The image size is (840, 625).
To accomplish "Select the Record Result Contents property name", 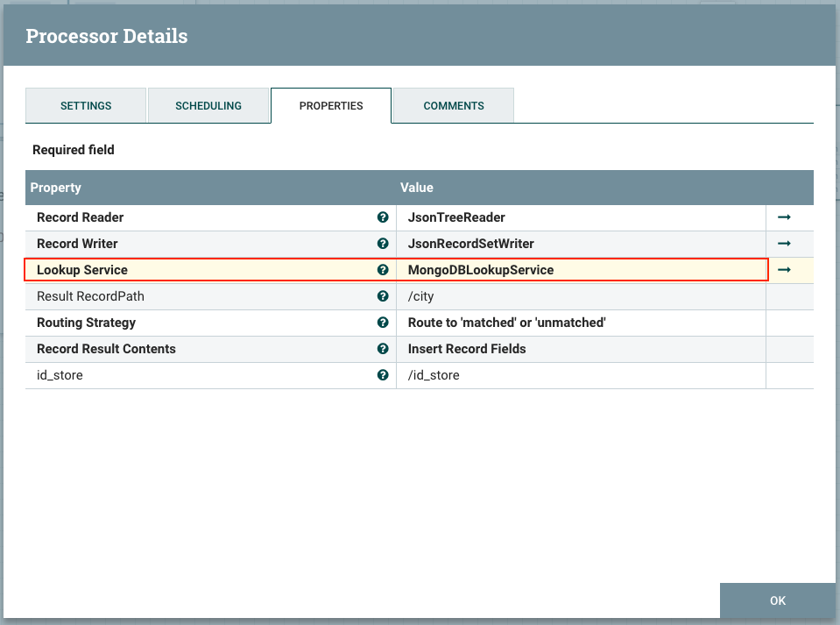I will 106,348.
